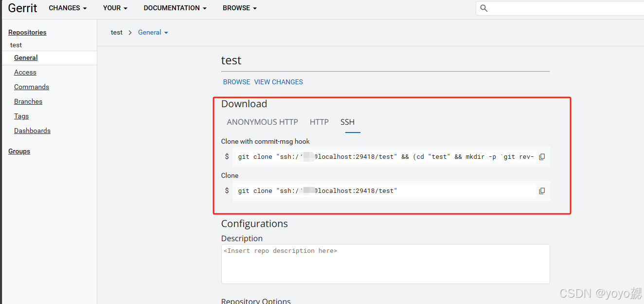Navigate to Tags in the sidebar

point(21,116)
